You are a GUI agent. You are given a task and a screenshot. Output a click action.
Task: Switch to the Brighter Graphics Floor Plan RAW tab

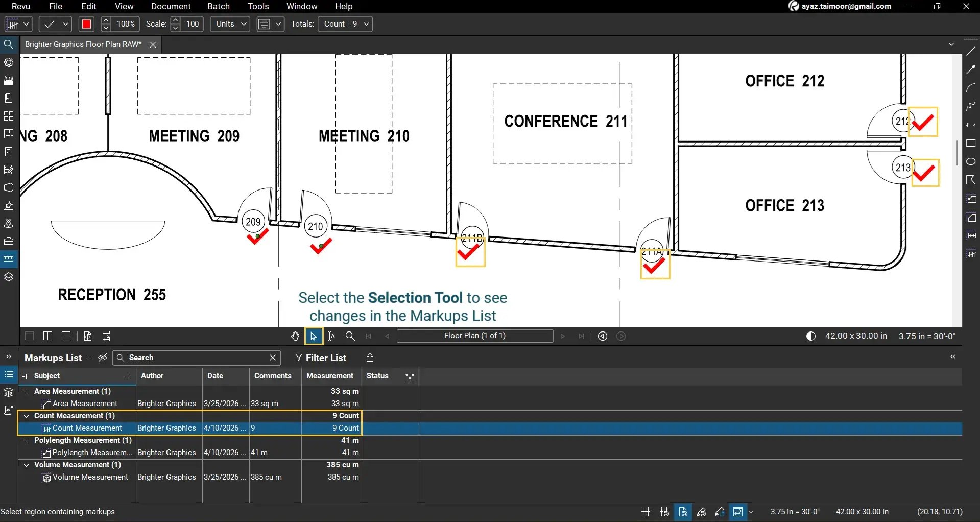point(83,44)
